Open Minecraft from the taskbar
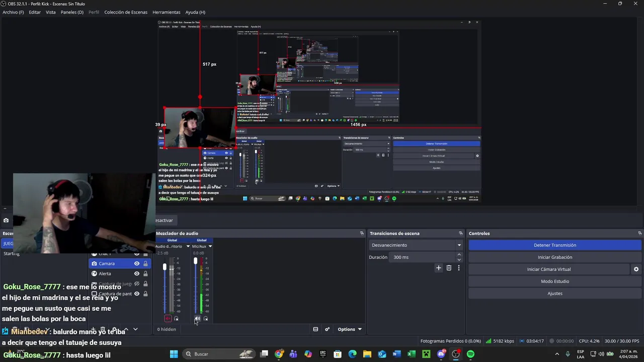The image size is (644, 362). pos(426,354)
